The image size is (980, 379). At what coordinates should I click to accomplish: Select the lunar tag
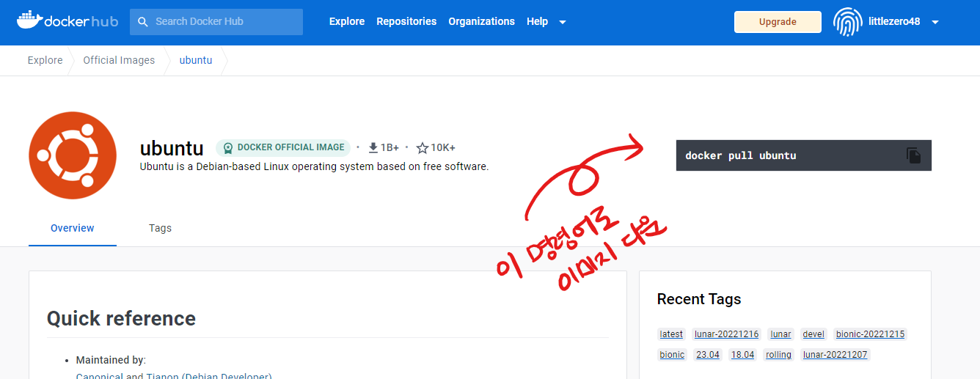coord(780,334)
